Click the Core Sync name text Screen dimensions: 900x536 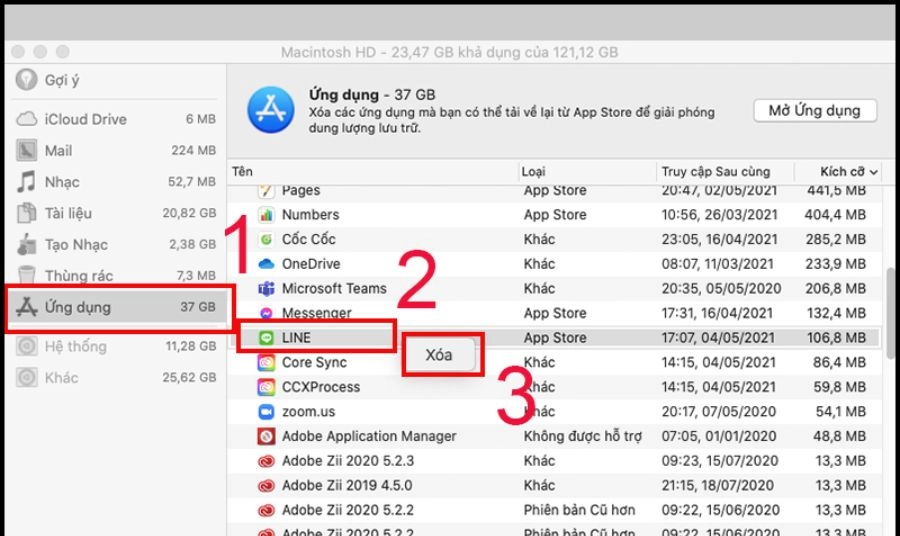[x=315, y=363]
